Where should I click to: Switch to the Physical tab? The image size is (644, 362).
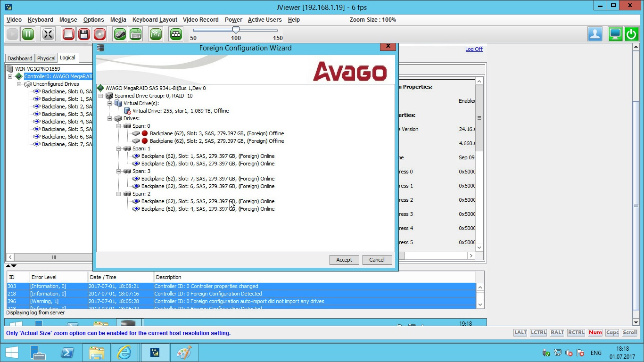point(46,58)
